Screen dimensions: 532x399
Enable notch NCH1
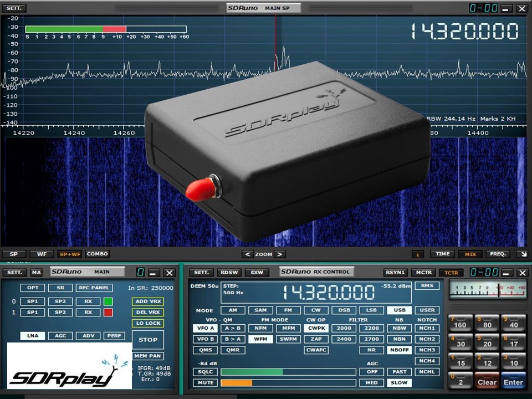point(427,328)
